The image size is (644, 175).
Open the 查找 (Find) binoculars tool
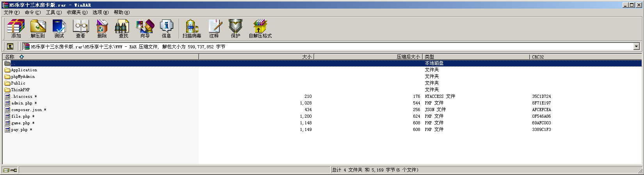click(123, 28)
